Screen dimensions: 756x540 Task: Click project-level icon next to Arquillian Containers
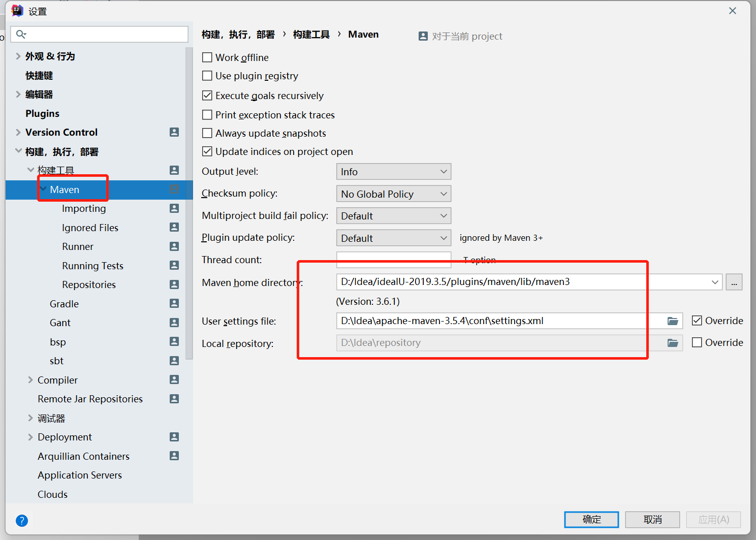[x=174, y=456]
